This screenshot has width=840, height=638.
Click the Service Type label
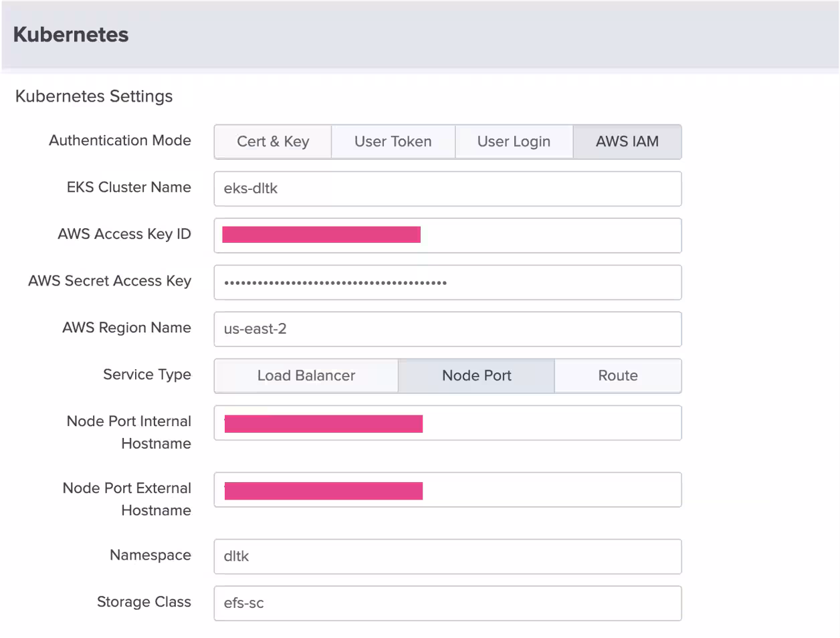pos(147,375)
